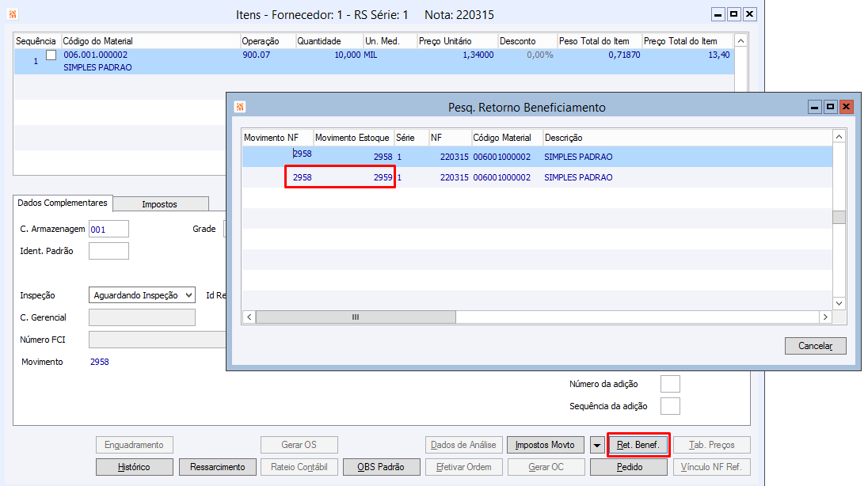868x486 pixels.
Task: Click the Tab. Preços button
Action: coord(712,445)
